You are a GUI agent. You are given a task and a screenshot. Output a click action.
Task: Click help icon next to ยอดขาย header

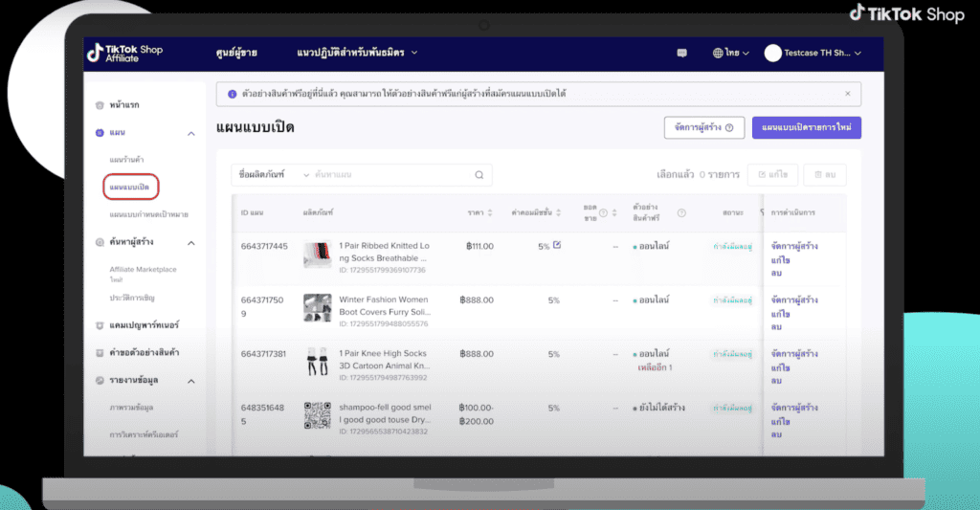pyautogui.click(x=603, y=213)
